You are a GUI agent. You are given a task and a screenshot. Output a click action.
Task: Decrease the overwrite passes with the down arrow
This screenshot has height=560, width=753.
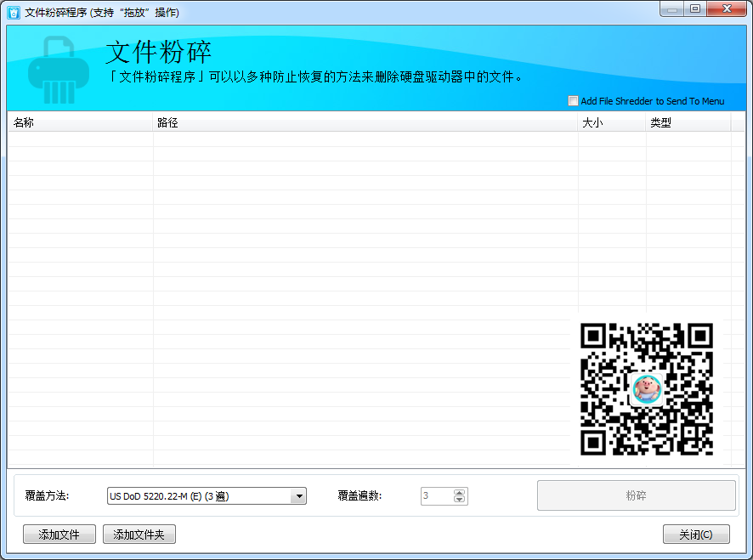(x=459, y=500)
